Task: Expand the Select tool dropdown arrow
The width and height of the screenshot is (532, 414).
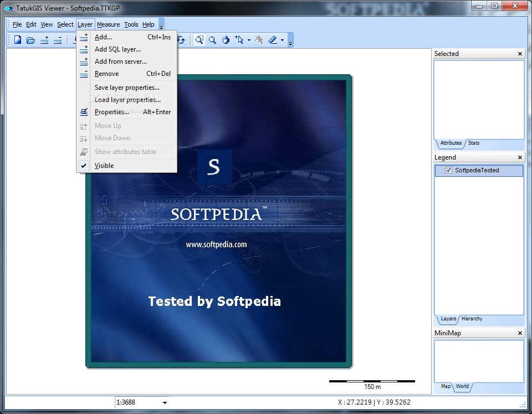Action: 249,40
